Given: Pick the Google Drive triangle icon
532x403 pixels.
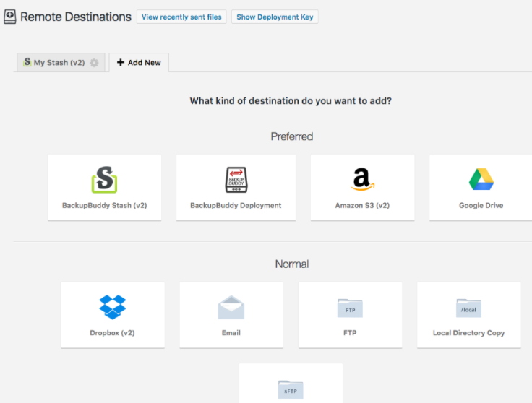Looking at the screenshot, I should point(481,179).
